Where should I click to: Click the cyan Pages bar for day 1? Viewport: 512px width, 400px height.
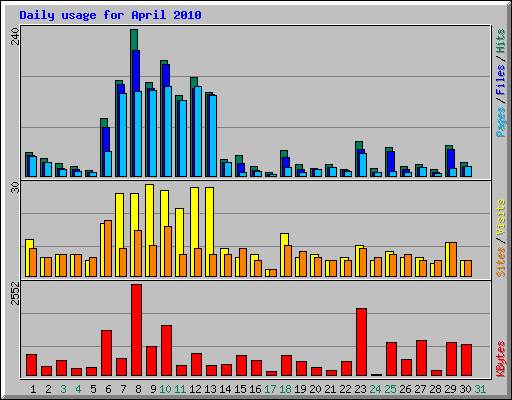click(x=33, y=166)
